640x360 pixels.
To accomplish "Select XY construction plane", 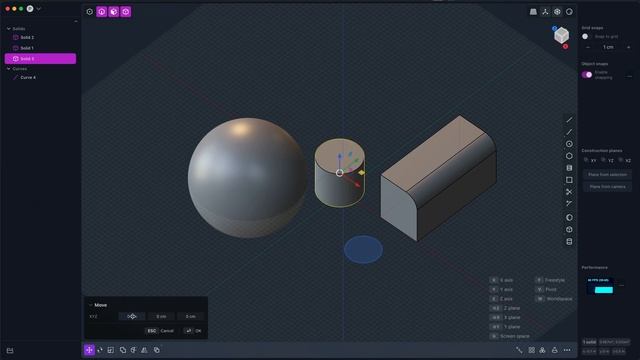I will click(x=590, y=160).
